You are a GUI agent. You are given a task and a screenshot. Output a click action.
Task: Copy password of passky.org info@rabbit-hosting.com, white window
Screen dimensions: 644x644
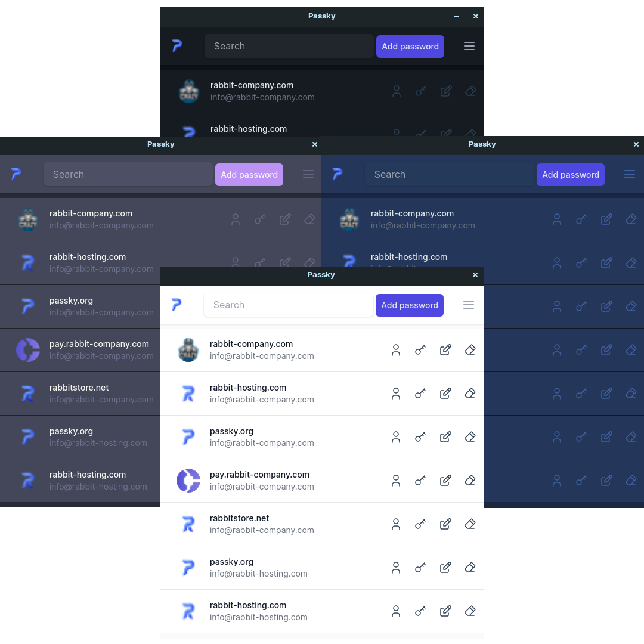coord(420,568)
